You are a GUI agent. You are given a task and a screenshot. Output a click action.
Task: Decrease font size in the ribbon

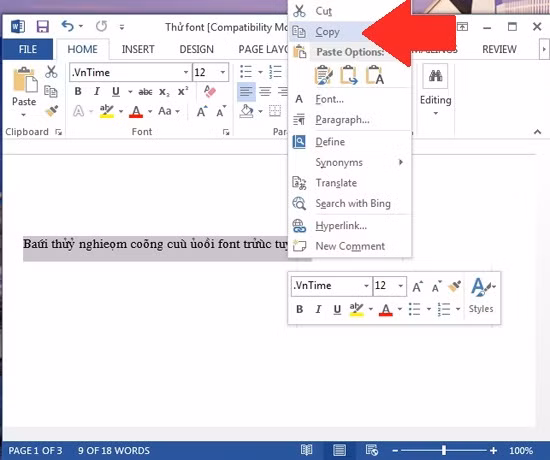[221, 112]
